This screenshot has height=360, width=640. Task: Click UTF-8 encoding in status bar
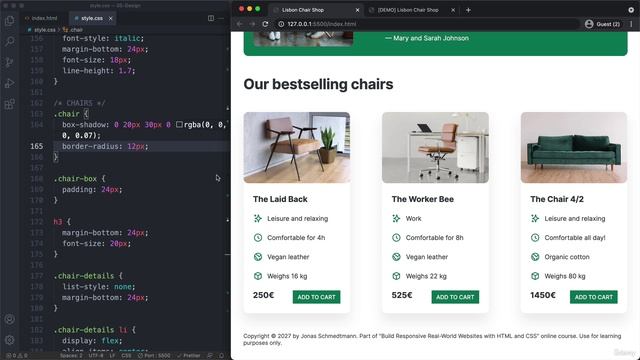tap(96, 356)
